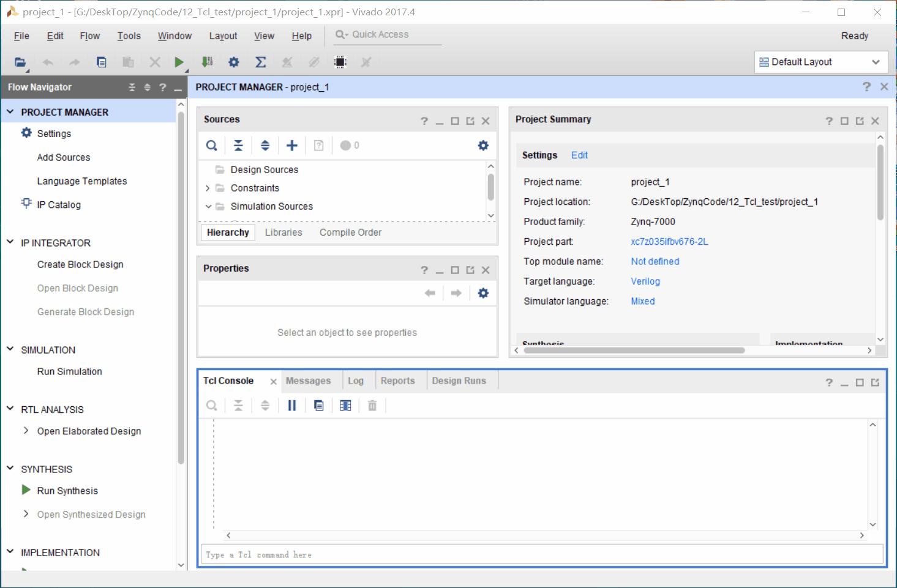Image resolution: width=897 pixels, height=588 pixels.
Task: Float the Sources panel
Action: click(470, 121)
